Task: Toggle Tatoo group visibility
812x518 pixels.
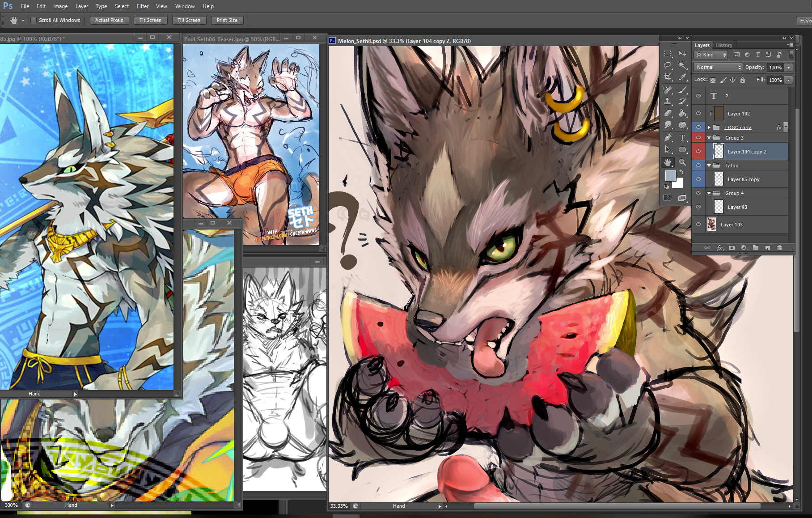Action: point(698,166)
